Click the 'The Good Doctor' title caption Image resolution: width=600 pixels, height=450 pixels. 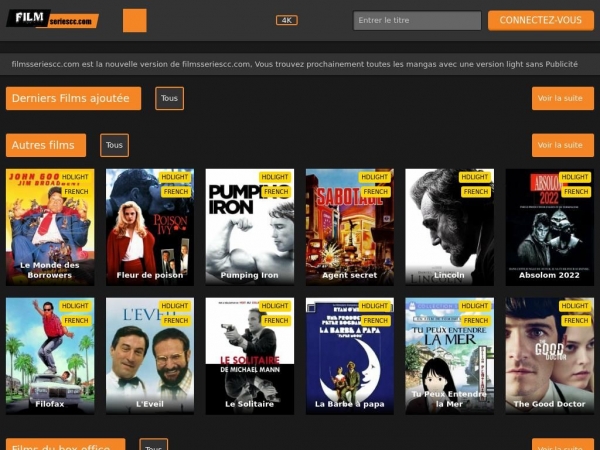click(x=549, y=404)
